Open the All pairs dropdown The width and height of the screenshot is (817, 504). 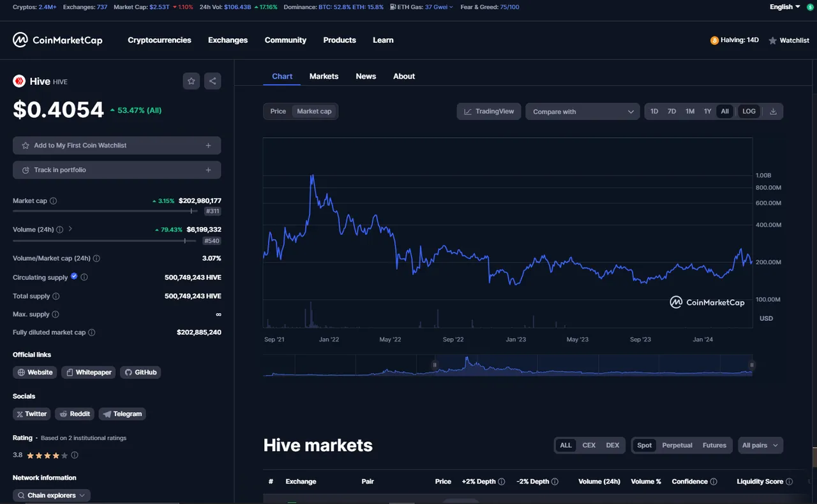point(760,445)
